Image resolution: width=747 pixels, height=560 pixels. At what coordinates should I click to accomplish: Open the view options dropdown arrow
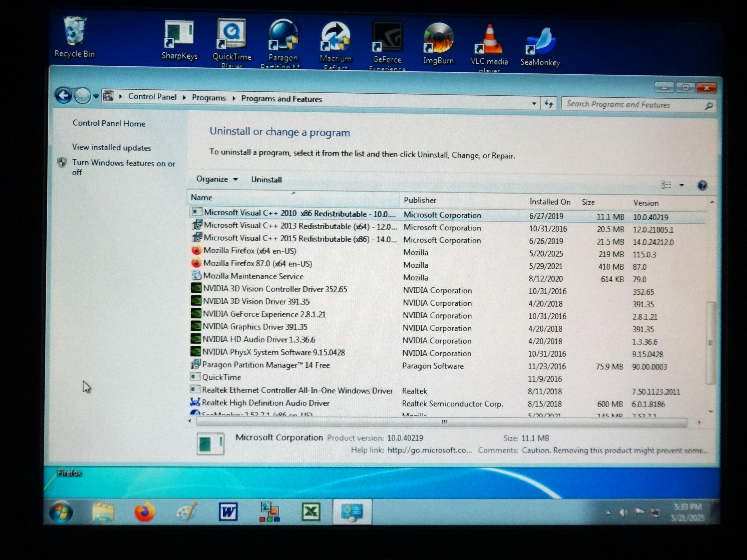pyautogui.click(x=682, y=185)
